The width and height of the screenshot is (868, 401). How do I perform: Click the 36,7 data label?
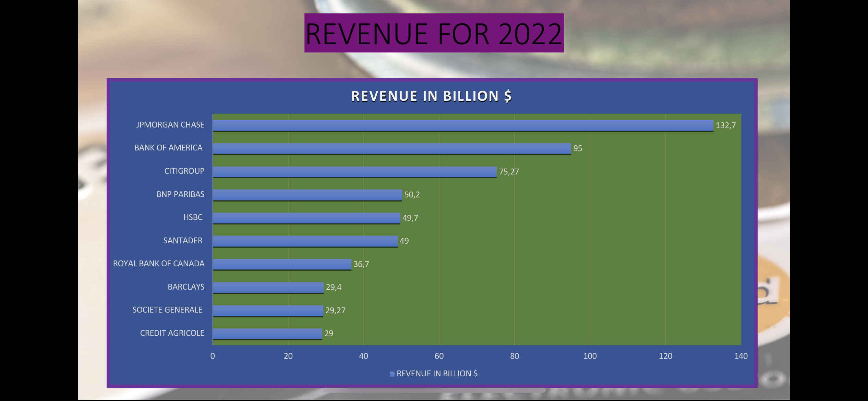[x=361, y=264]
